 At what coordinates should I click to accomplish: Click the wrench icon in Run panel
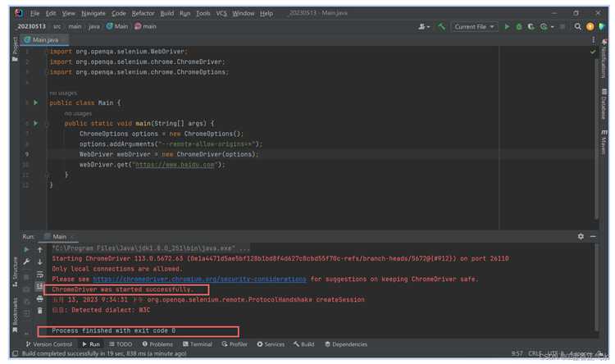click(x=26, y=262)
